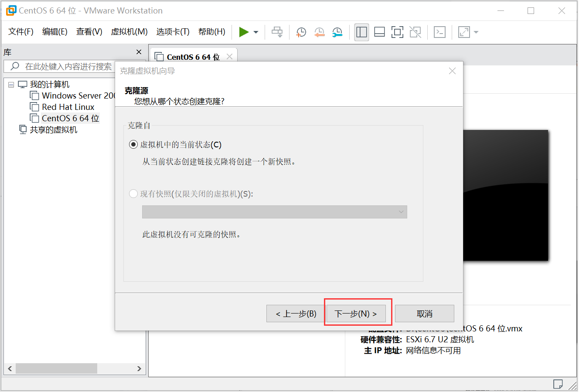Image resolution: width=579 pixels, height=392 pixels.
Task: Click the send Ctrl+Alt+Del toolbar icon
Action: click(x=277, y=32)
